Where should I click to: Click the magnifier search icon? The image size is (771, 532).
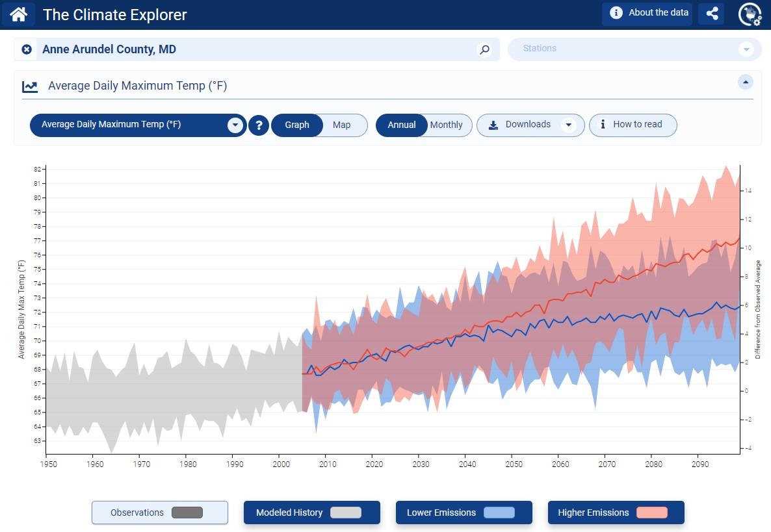click(484, 49)
